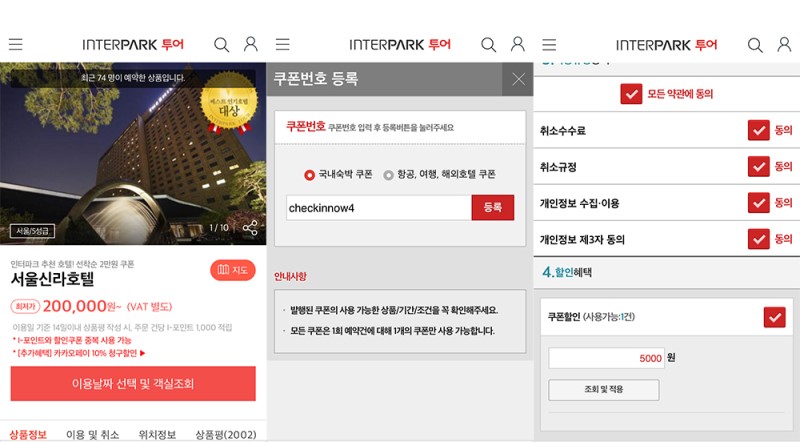Switch to 상품평(2002) tab
Screen dimensions: 800x442
pyautogui.click(x=226, y=434)
